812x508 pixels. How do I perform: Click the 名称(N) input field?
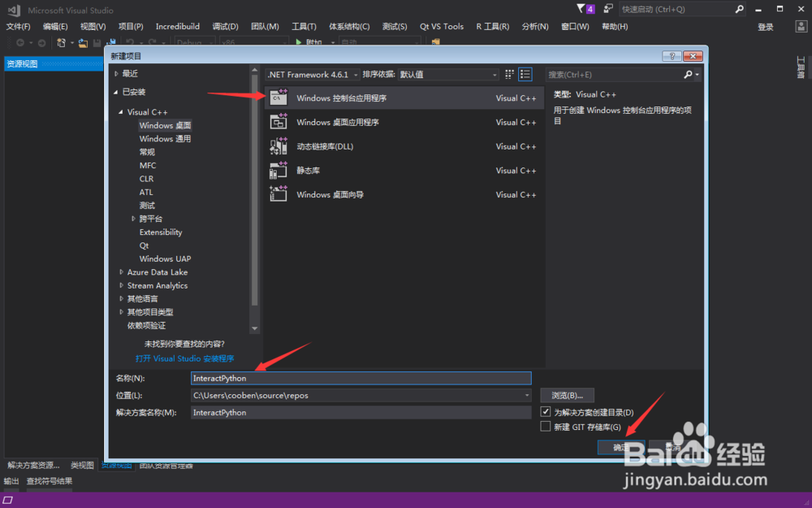tap(361, 379)
